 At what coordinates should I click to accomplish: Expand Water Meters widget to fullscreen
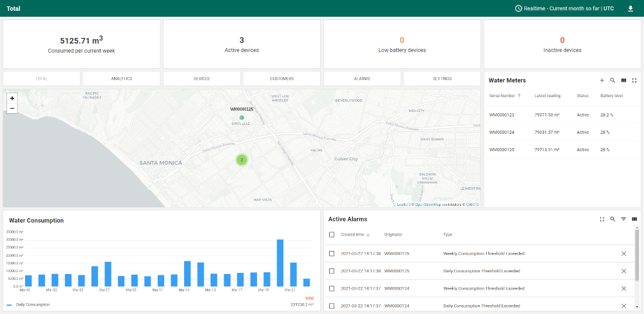point(634,80)
